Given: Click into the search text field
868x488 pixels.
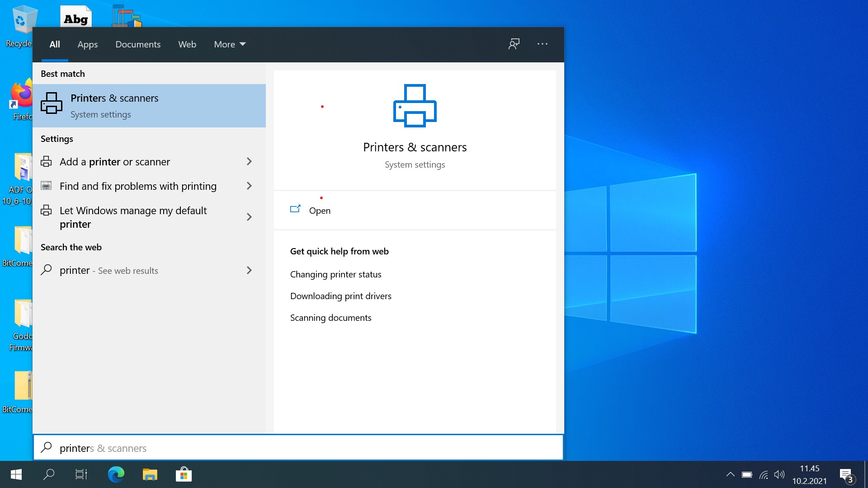Looking at the screenshot, I should click(298, 448).
